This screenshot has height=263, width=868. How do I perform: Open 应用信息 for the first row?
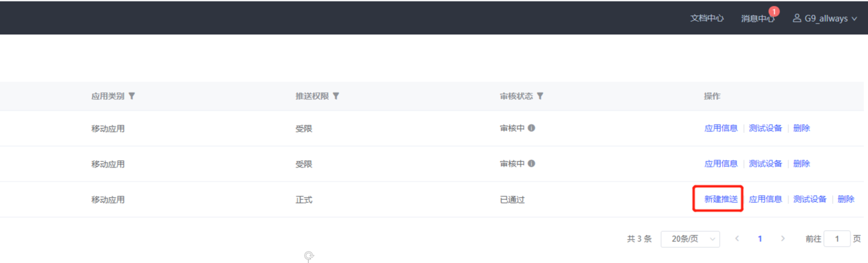tap(721, 128)
